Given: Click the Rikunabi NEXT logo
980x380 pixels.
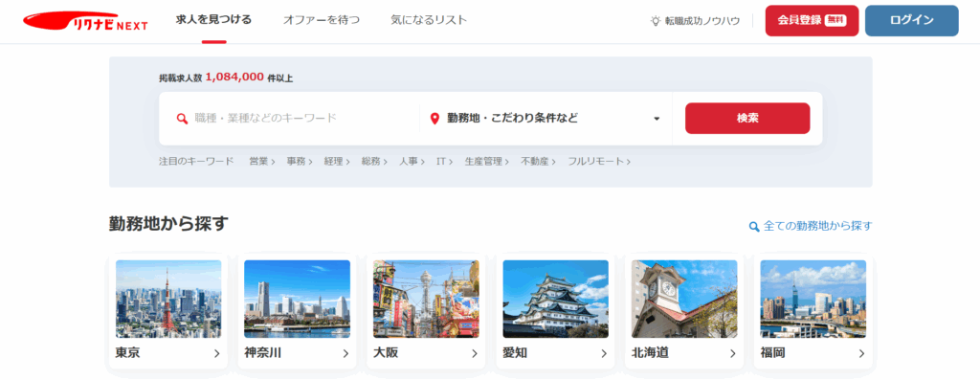Looking at the screenshot, I should [x=85, y=21].
